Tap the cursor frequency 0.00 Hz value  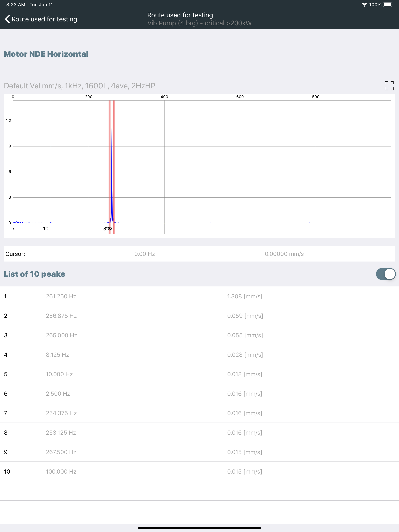[145, 254]
